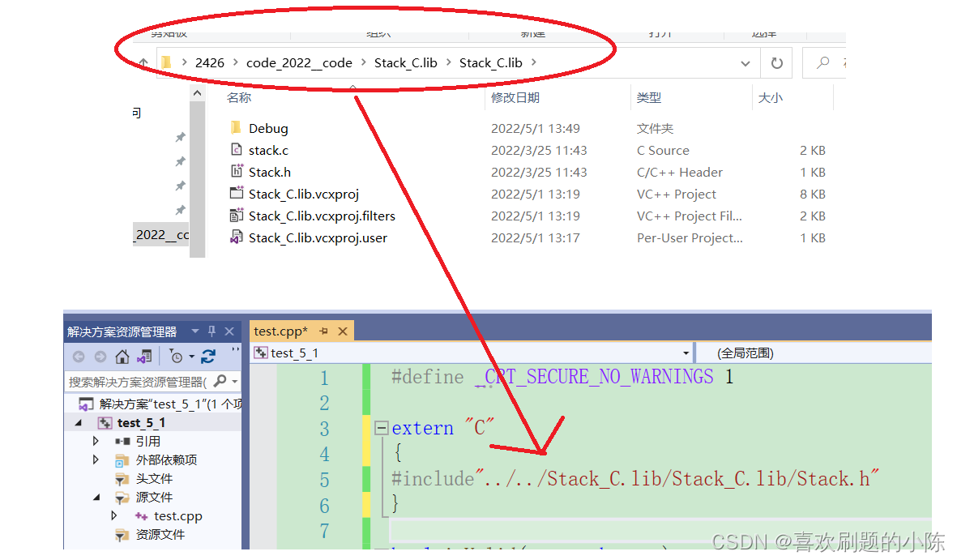Navigate up one folder in File Explorer
Viewport: 957px width, 560px height.
[x=143, y=63]
